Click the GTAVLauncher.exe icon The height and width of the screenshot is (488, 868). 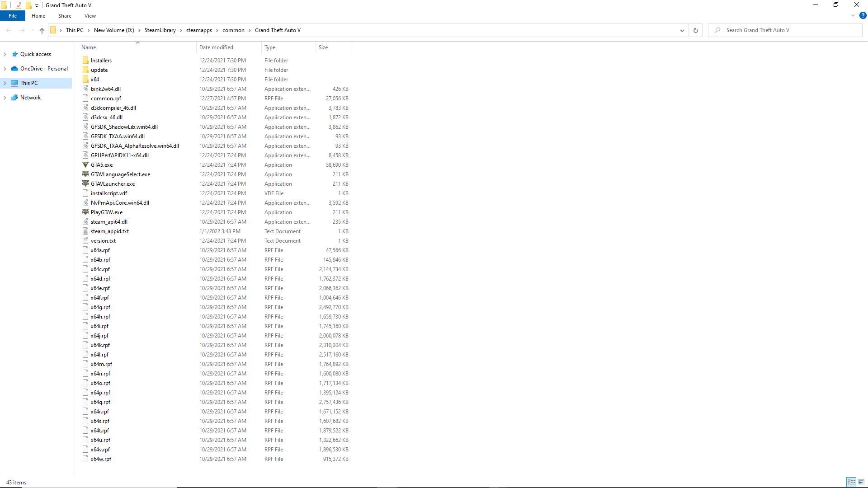[85, 184]
